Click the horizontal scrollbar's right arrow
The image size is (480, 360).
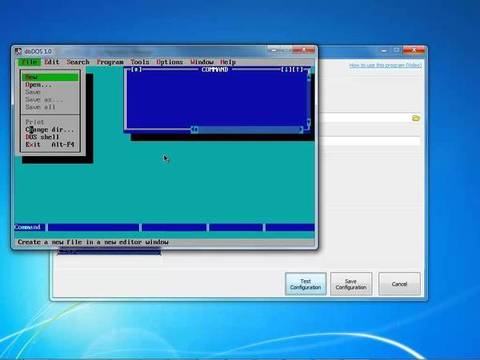[301, 130]
